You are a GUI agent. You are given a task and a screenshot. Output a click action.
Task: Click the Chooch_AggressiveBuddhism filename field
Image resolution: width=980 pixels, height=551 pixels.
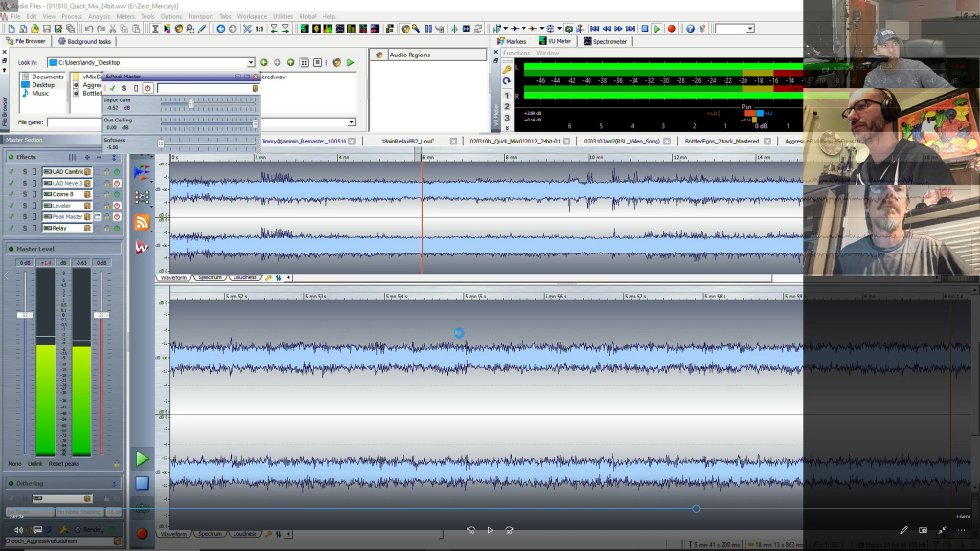[61, 540]
